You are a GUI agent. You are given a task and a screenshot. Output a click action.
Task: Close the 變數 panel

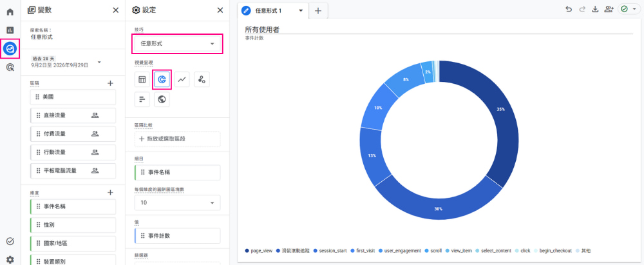116,10
